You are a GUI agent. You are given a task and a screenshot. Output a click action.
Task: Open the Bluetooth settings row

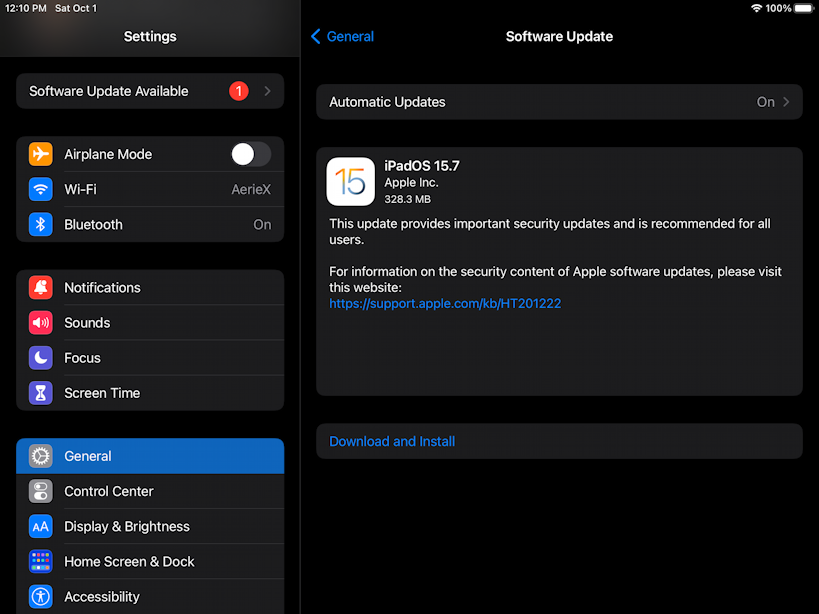(150, 225)
